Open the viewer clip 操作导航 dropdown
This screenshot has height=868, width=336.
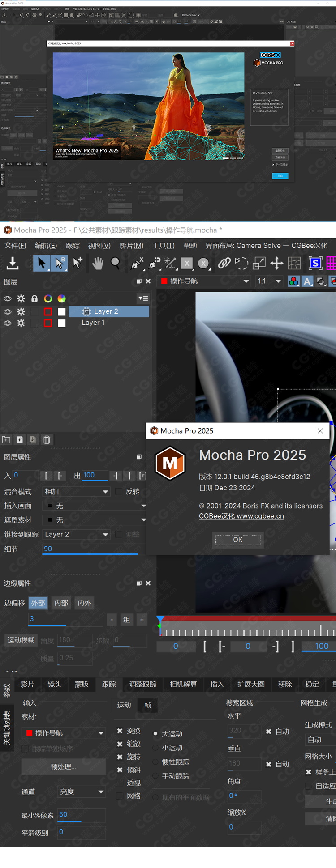pyautogui.click(x=204, y=281)
